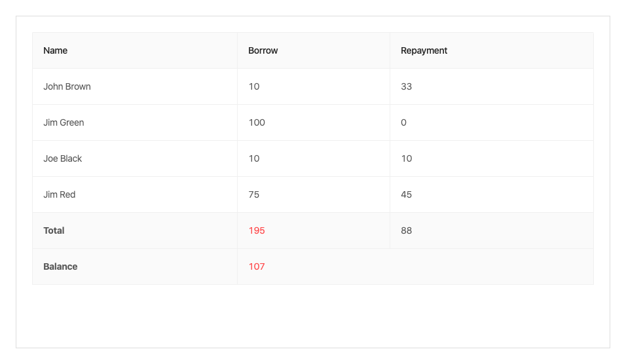The width and height of the screenshot is (626, 364).
Task: Click the Repayment column header
Action: (424, 50)
